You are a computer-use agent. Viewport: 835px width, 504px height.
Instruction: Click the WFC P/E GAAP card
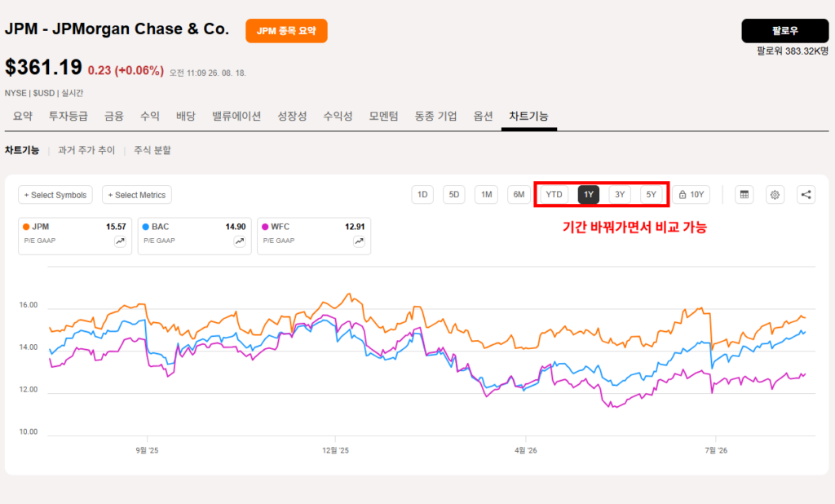tap(314, 236)
